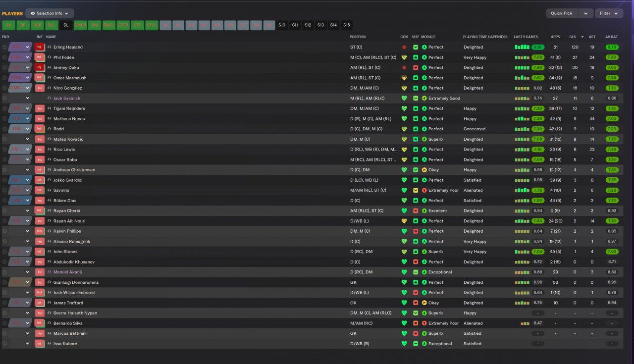Click Mateo Kovačić's Superb morale icon
This screenshot has height=364, width=634.
(x=424, y=139)
